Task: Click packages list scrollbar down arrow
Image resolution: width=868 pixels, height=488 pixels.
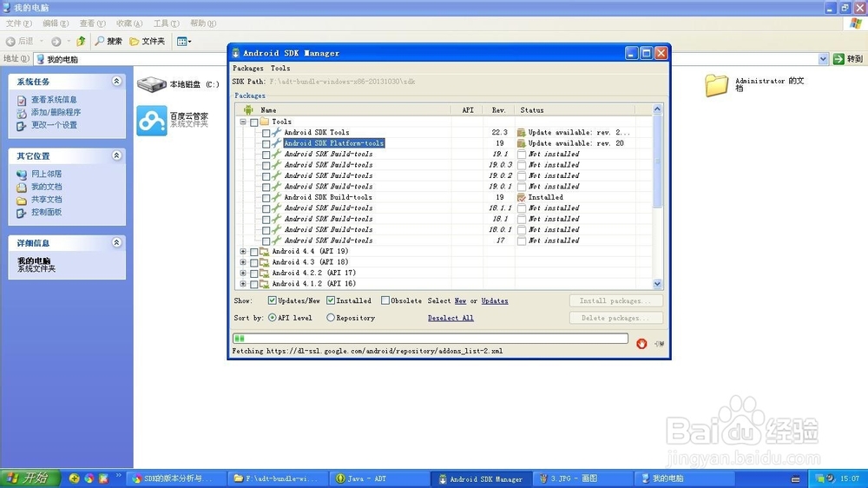Action: pos(657,284)
